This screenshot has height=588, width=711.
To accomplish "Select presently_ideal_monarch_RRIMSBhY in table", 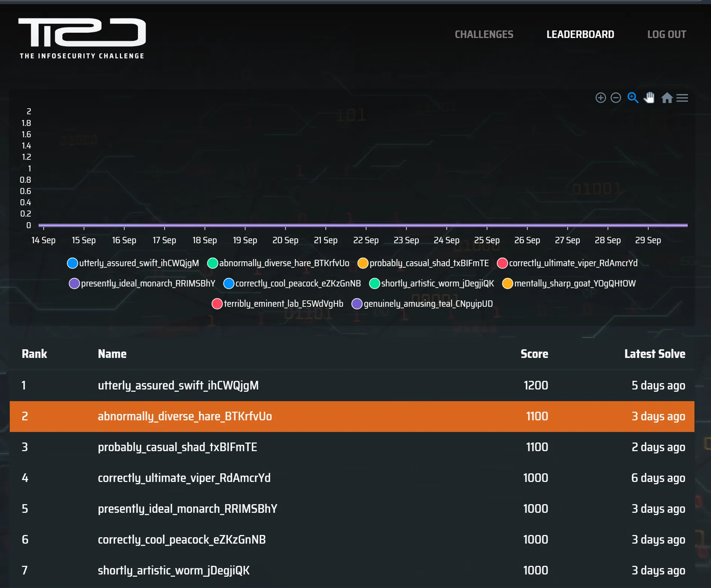I will click(x=188, y=509).
